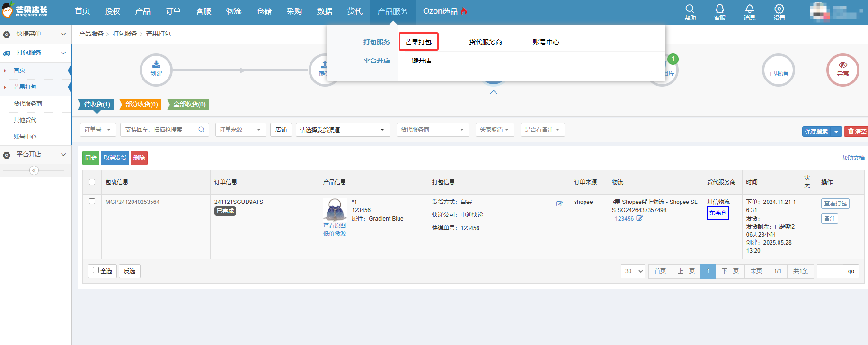Click the search magnifier icon in order field
This screenshot has height=345, width=868.
(x=201, y=129)
